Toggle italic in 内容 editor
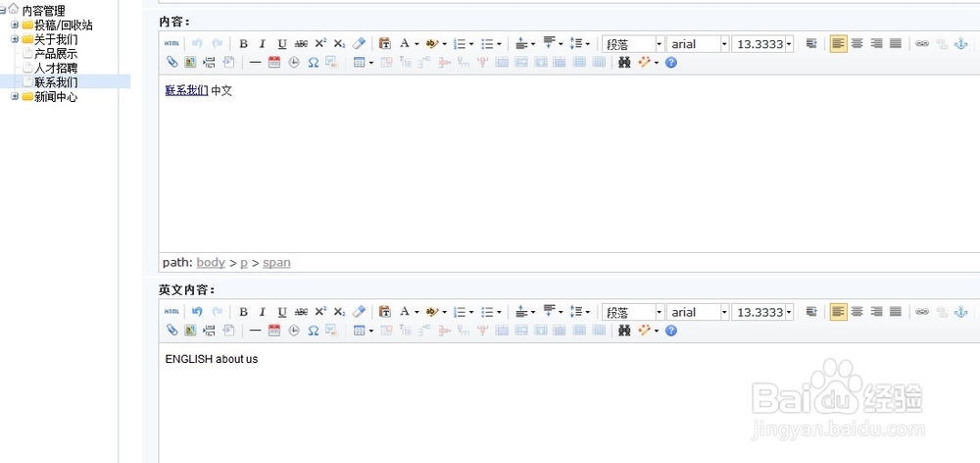Image resolution: width=980 pixels, height=463 pixels. (x=263, y=44)
